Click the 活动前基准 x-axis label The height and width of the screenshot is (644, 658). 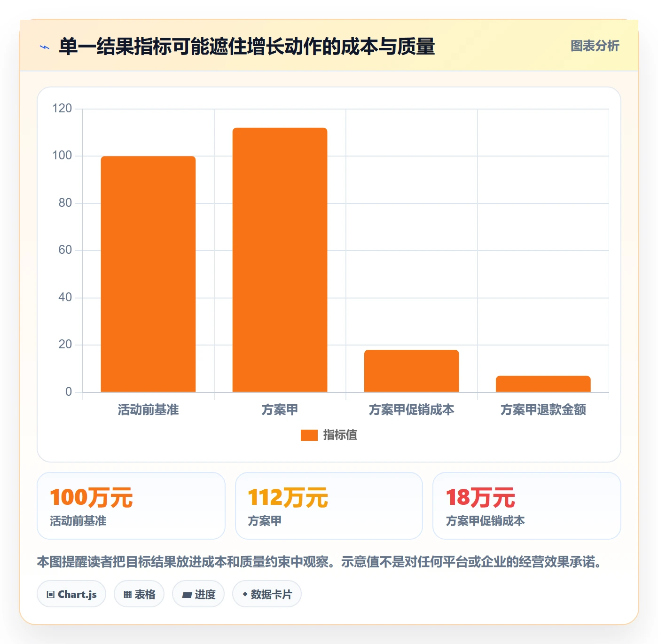(x=148, y=410)
